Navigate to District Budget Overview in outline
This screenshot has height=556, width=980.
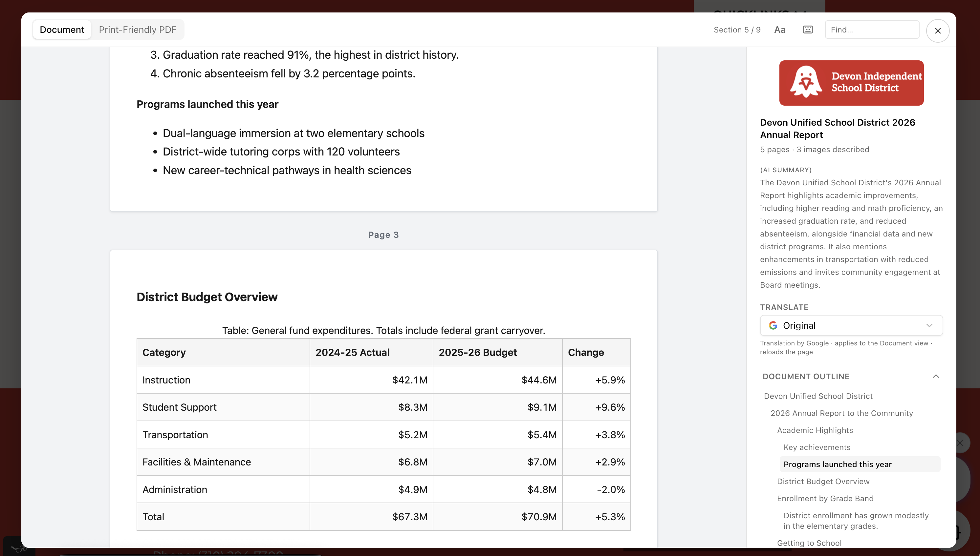click(x=823, y=482)
